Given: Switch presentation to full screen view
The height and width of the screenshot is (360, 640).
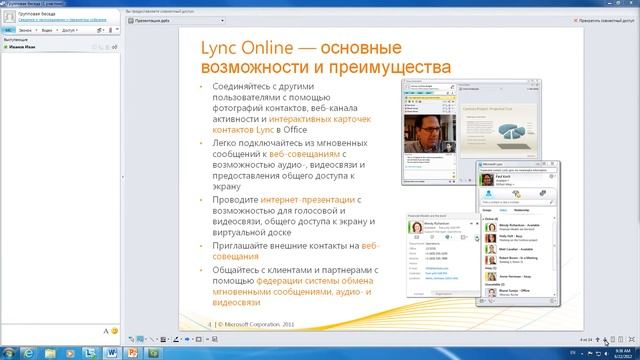Looking at the screenshot, I should [632, 339].
